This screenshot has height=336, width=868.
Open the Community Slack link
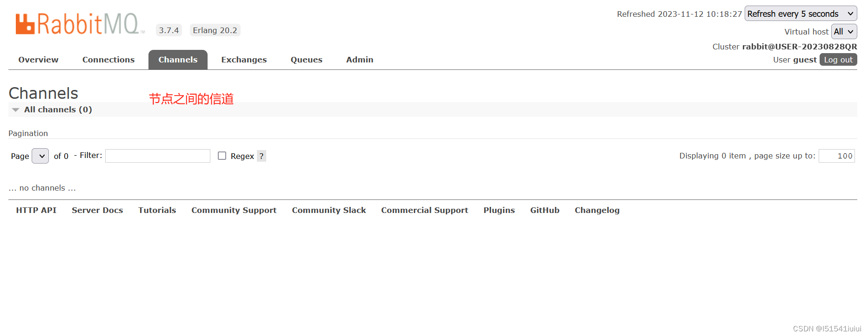click(329, 210)
